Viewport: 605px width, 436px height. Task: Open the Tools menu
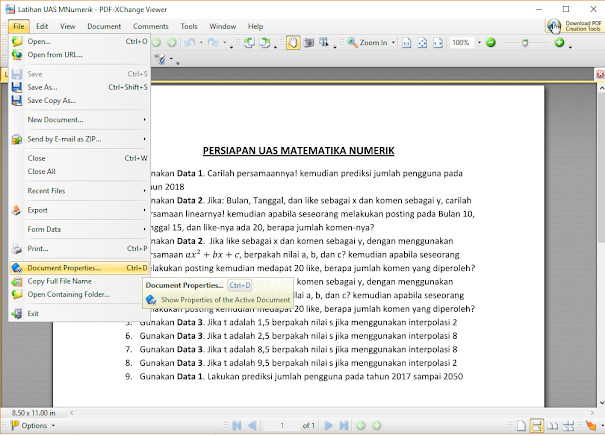189,26
